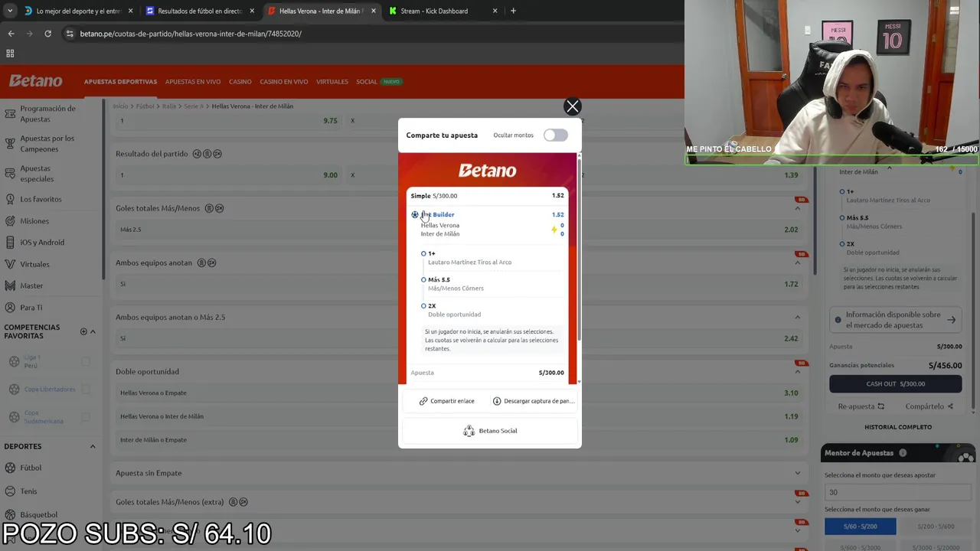980x551 pixels.
Task: Open Betano Social sharing option
Action: pos(490,431)
